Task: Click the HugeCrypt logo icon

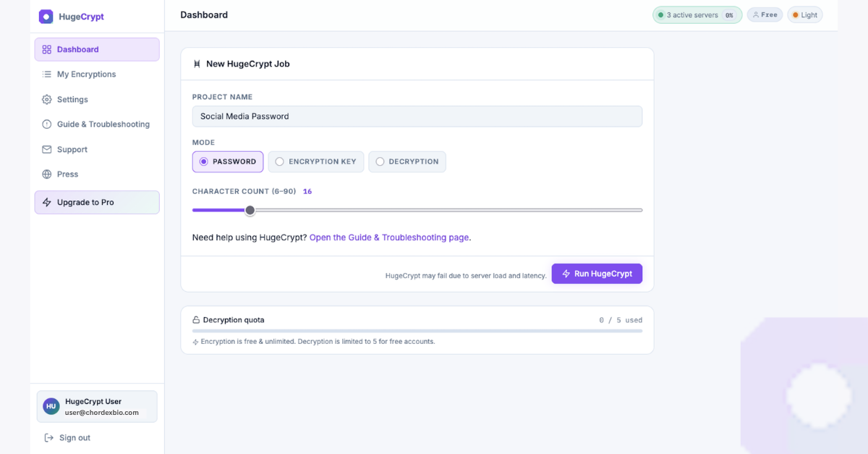Action: (x=46, y=16)
